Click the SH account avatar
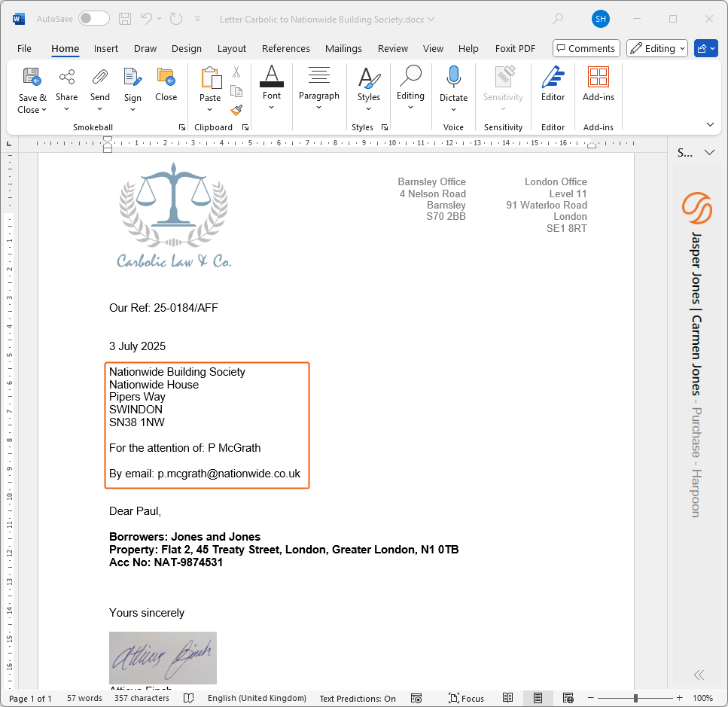The height and width of the screenshot is (707, 728). [x=601, y=19]
